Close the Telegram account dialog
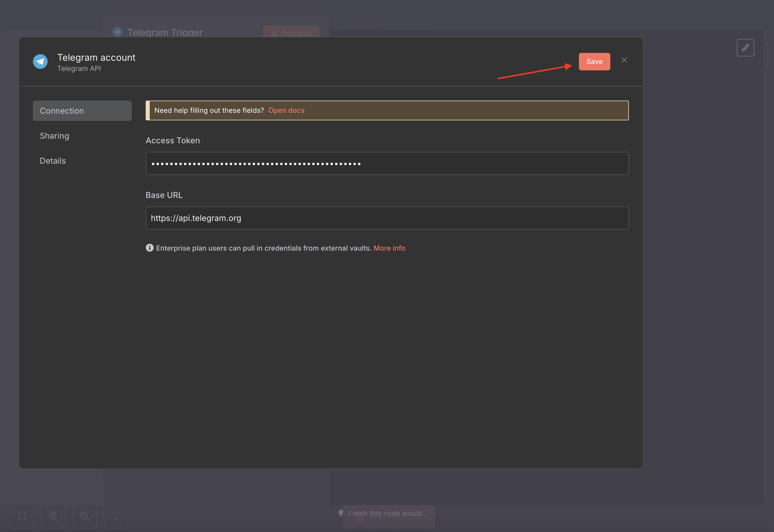Image resolution: width=774 pixels, height=532 pixels. coord(624,60)
